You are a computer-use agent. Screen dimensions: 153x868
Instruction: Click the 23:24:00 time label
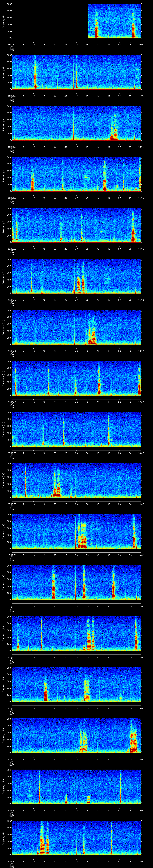pyautogui.click(x=12, y=810)
